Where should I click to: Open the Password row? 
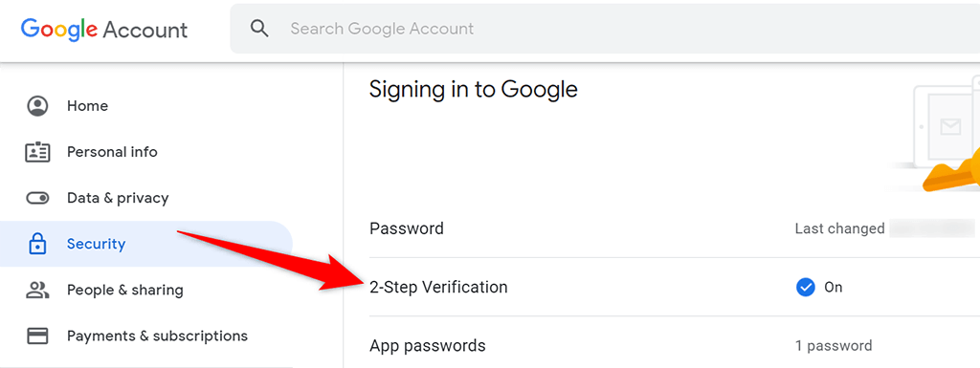675,228
